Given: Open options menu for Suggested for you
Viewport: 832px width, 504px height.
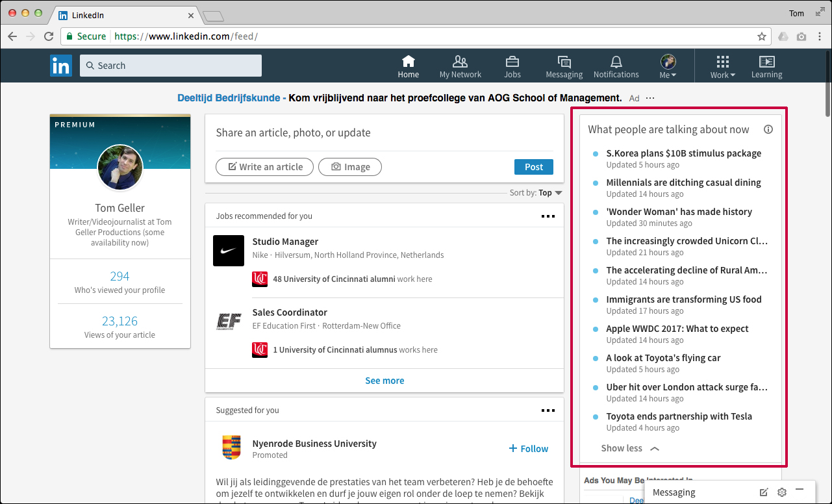Looking at the screenshot, I should click(x=548, y=410).
